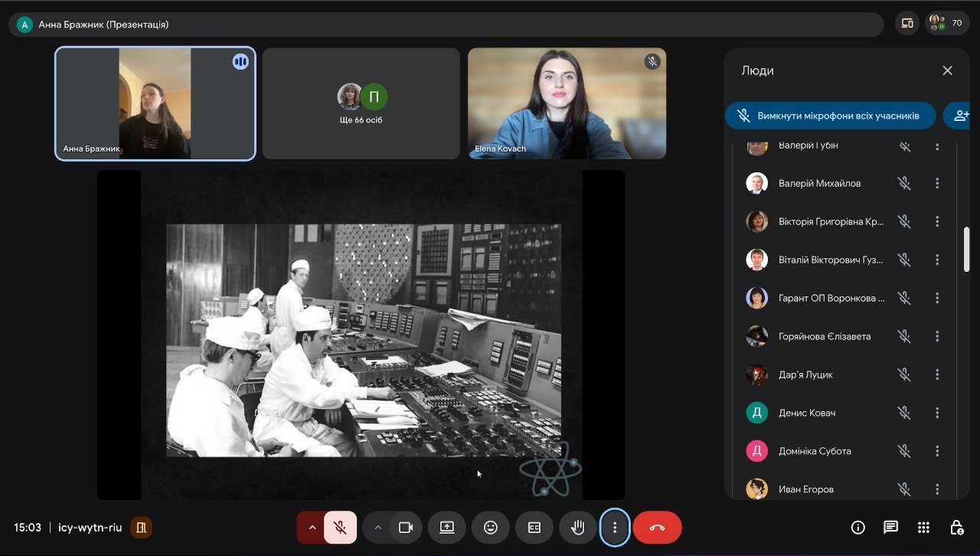Open more options for Валерій Михайлов
Screen dimensions: 980x556
pos(937,183)
